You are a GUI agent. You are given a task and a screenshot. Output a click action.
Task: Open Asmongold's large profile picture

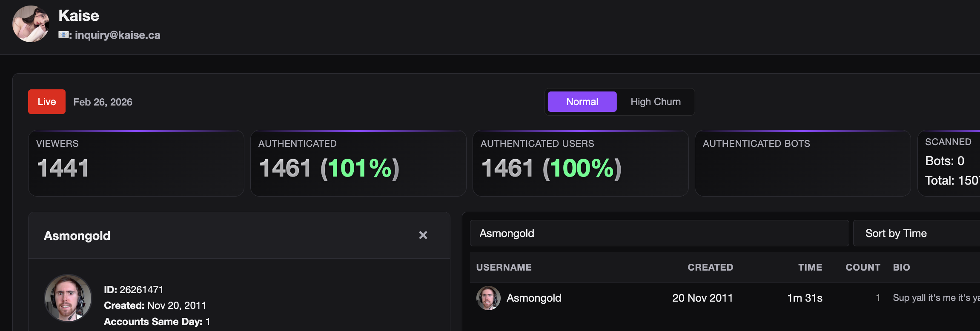coord(68,298)
